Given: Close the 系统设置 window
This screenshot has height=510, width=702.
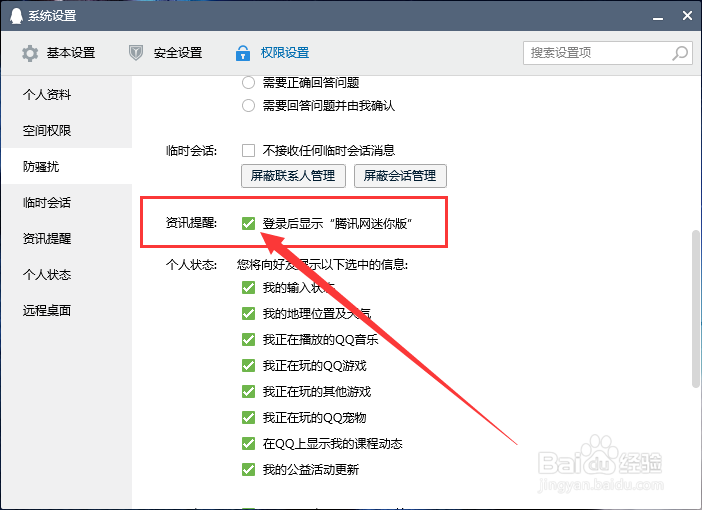Looking at the screenshot, I should click(687, 16).
